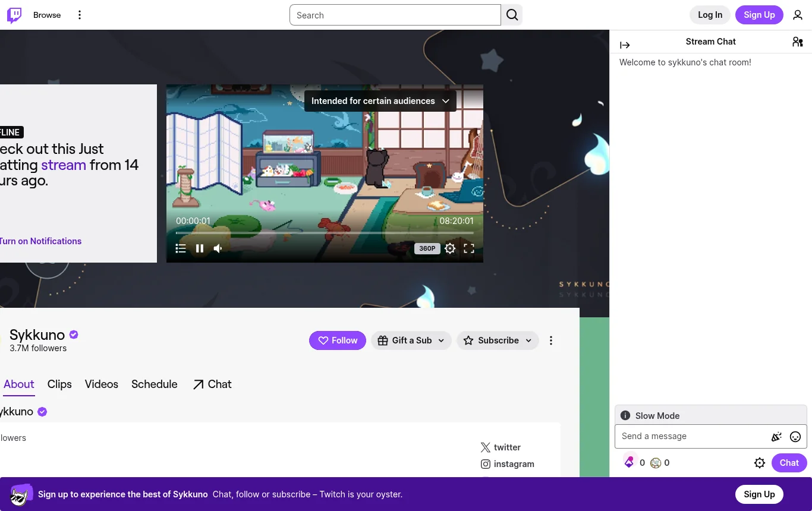Seek along the video progress bar
This screenshot has height=511, width=812.
(x=325, y=233)
